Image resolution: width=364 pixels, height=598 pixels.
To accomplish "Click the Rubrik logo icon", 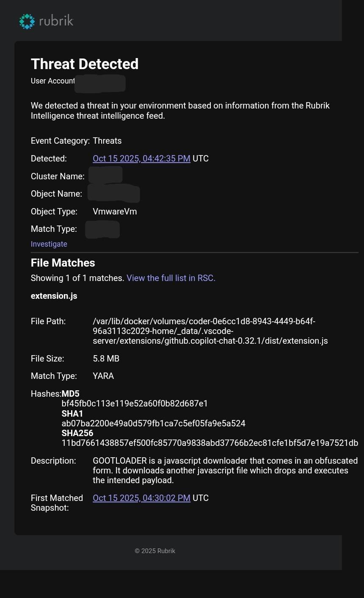I will [x=27, y=21].
